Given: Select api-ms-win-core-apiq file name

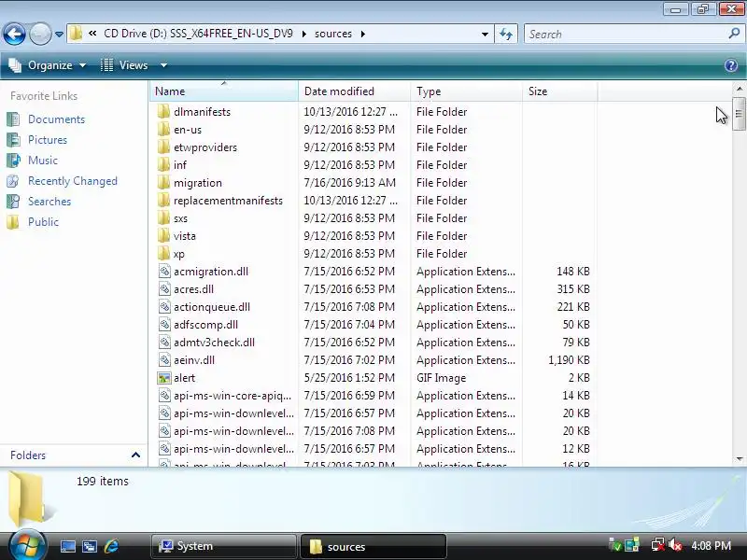Looking at the screenshot, I should pos(233,396).
